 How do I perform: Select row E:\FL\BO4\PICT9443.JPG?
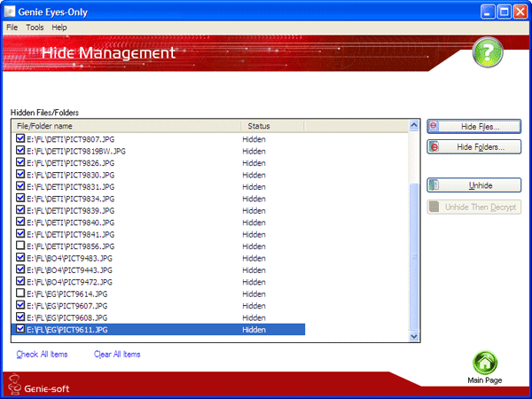[158, 270]
